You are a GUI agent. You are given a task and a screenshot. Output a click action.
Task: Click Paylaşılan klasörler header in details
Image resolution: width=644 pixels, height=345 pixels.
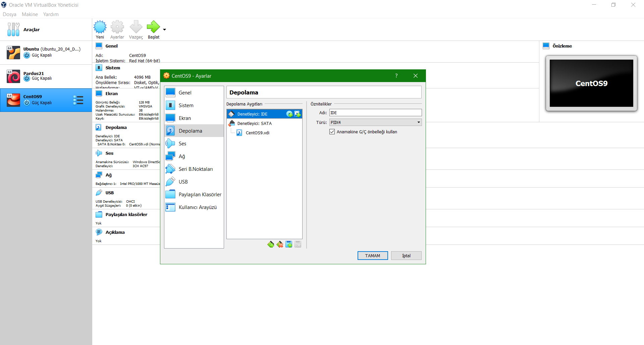(126, 215)
